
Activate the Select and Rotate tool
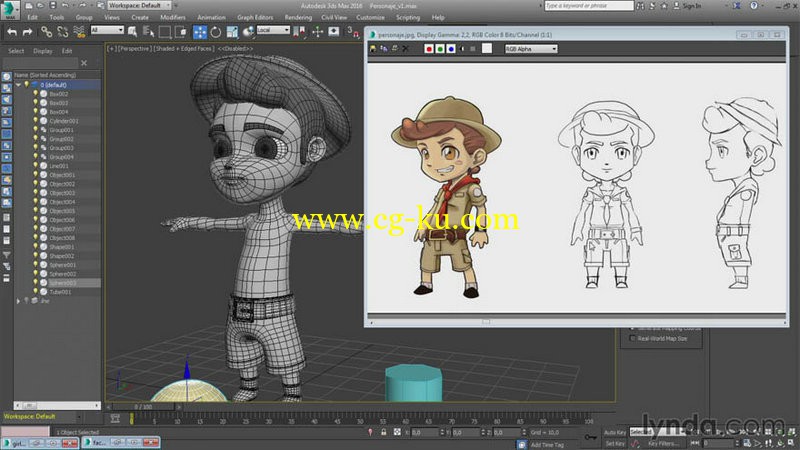[x=216, y=32]
